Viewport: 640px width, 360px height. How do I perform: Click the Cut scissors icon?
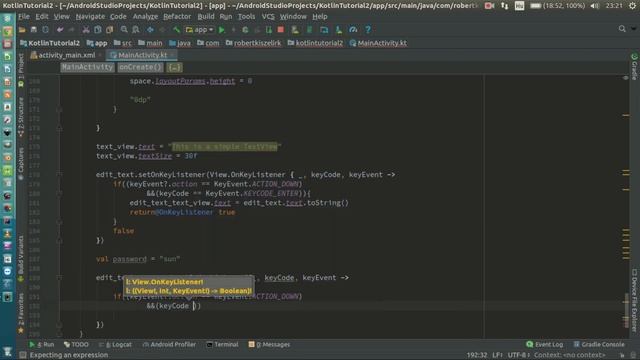pos(86,30)
